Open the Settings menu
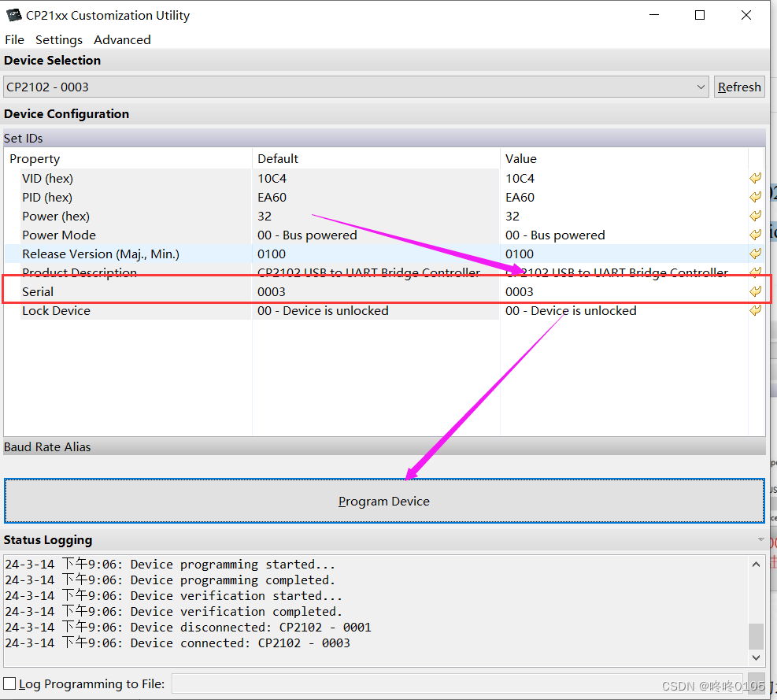 [58, 39]
